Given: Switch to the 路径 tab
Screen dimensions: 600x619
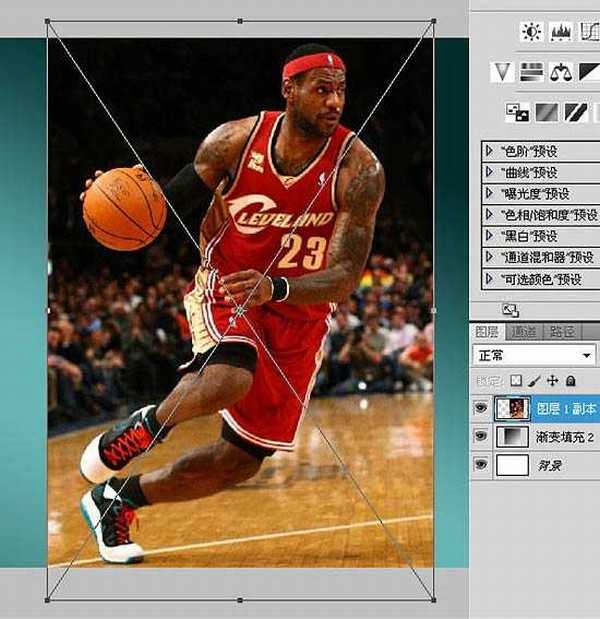Looking at the screenshot, I should (562, 332).
